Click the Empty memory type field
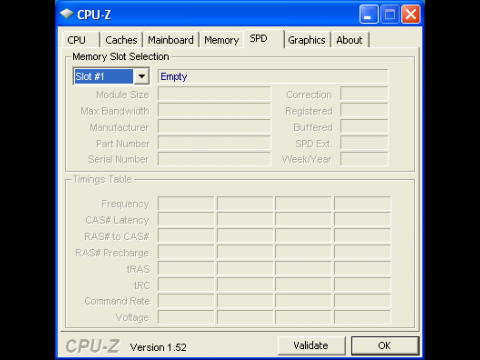This screenshot has height=360, width=480. [273, 76]
